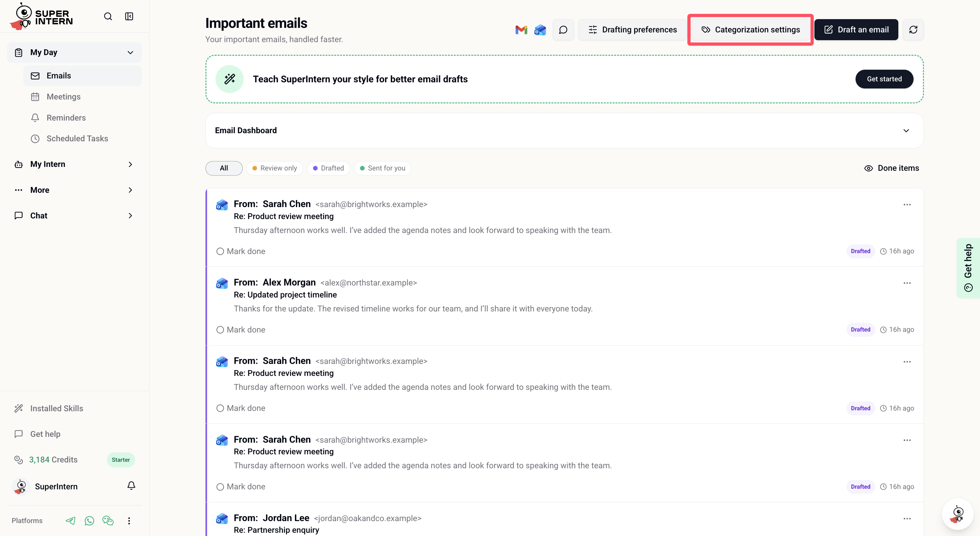
Task: Expand the My Intern section
Action: pyautogui.click(x=75, y=164)
